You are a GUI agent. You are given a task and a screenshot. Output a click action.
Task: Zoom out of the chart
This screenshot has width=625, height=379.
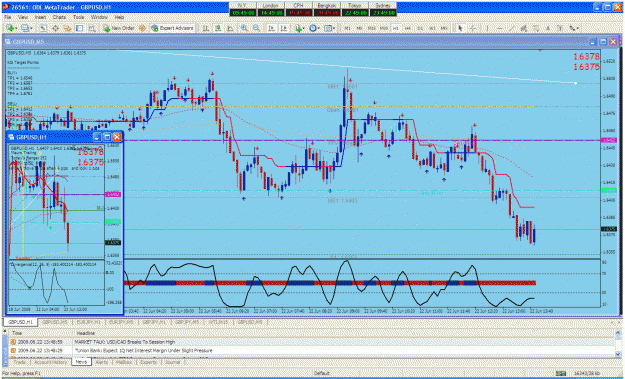click(256, 28)
